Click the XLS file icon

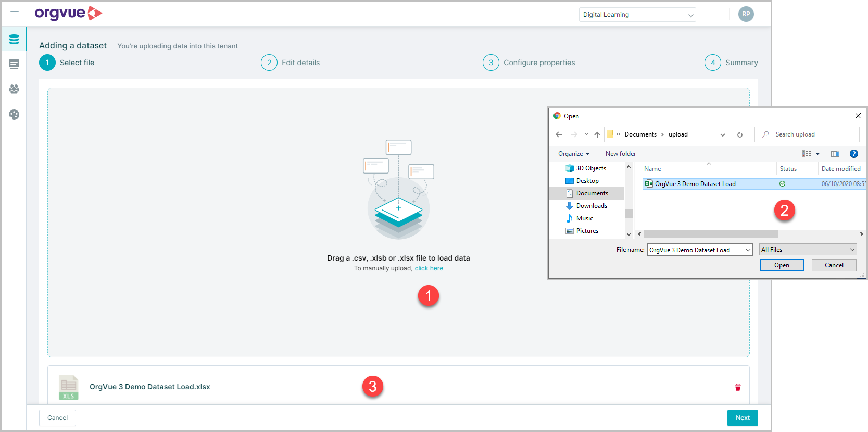pyautogui.click(x=68, y=387)
